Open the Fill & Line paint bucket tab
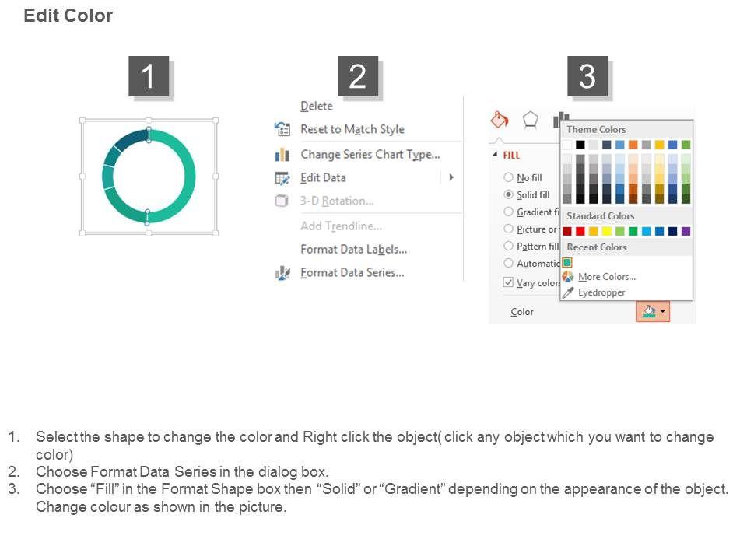The image size is (747, 560). (499, 120)
